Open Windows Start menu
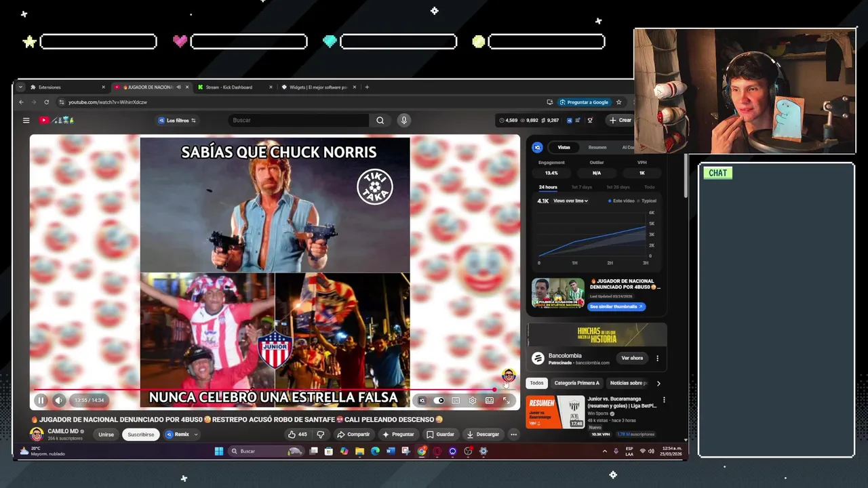This screenshot has width=868, height=488. (x=219, y=451)
